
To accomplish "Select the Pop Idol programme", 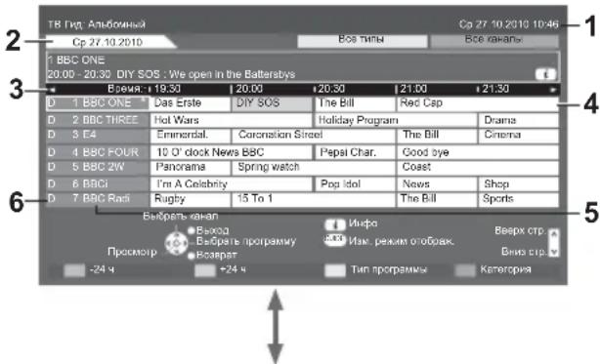I will (355, 184).
